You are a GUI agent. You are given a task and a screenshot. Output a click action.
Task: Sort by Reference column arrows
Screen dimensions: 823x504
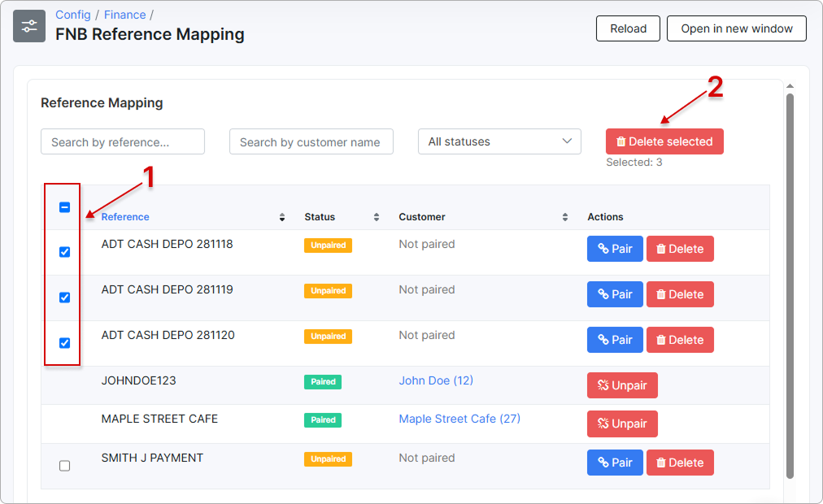coord(282,217)
